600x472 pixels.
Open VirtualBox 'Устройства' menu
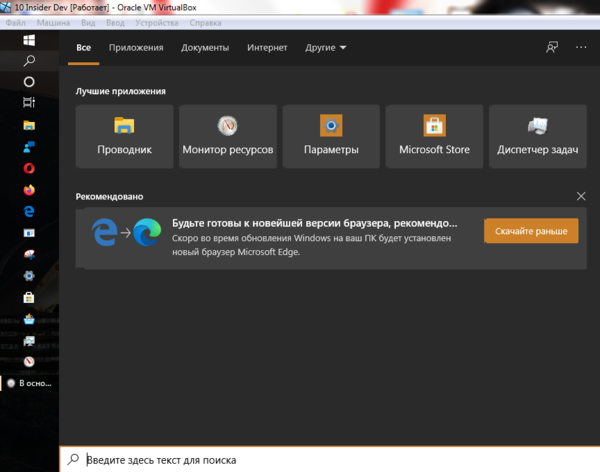tap(157, 23)
